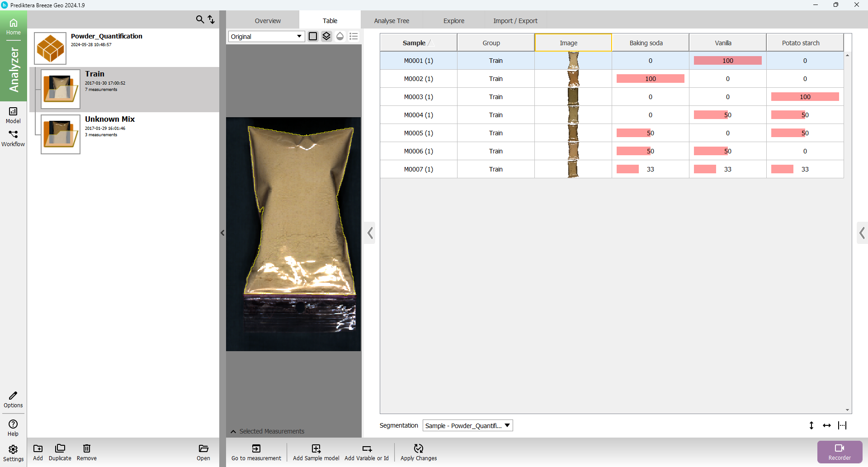
Task: Open the Original image mode dropdown
Action: pos(266,37)
